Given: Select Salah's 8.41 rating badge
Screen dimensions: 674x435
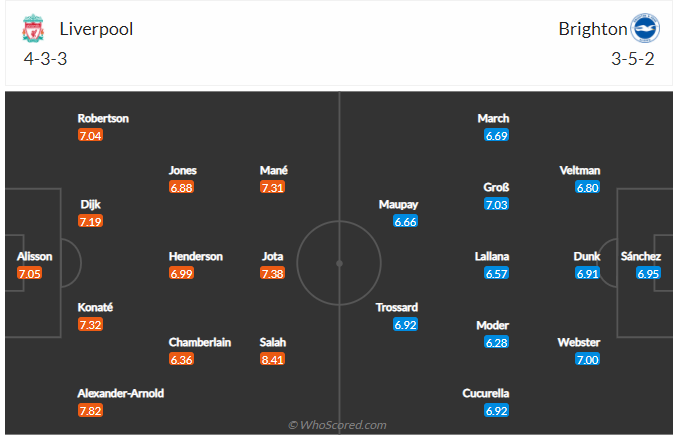Looking at the screenshot, I should (274, 359).
